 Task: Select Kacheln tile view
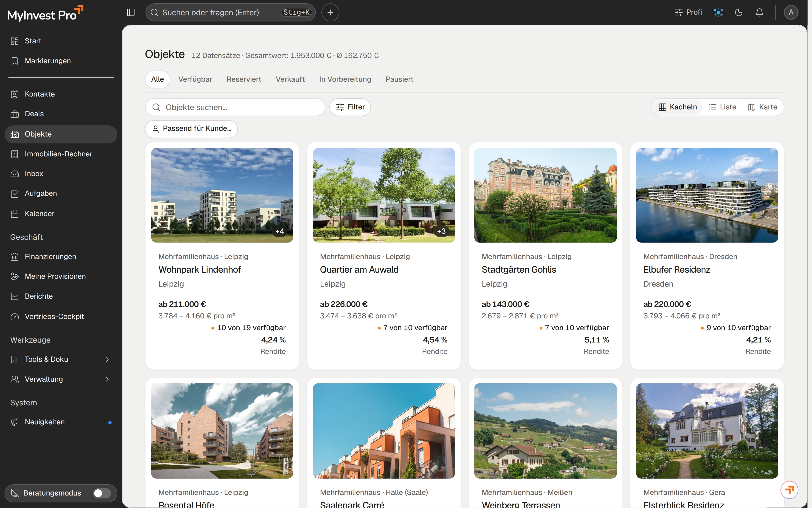pos(678,107)
